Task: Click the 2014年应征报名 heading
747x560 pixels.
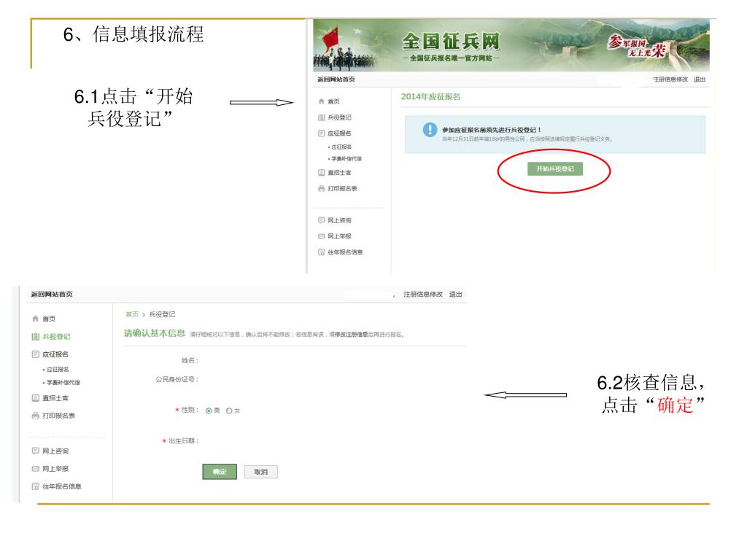Action: pyautogui.click(x=430, y=97)
